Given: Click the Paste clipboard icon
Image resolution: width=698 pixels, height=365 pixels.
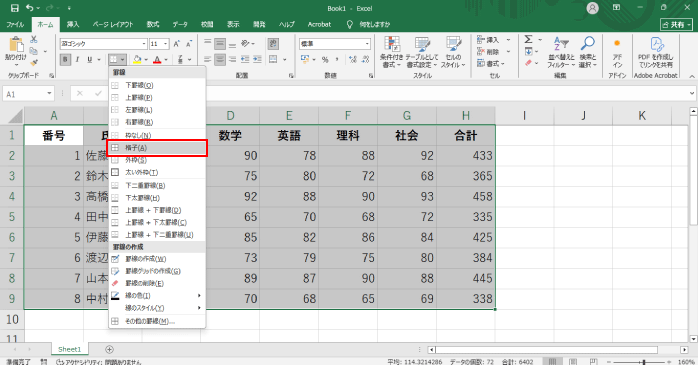Looking at the screenshot, I should tap(16, 45).
